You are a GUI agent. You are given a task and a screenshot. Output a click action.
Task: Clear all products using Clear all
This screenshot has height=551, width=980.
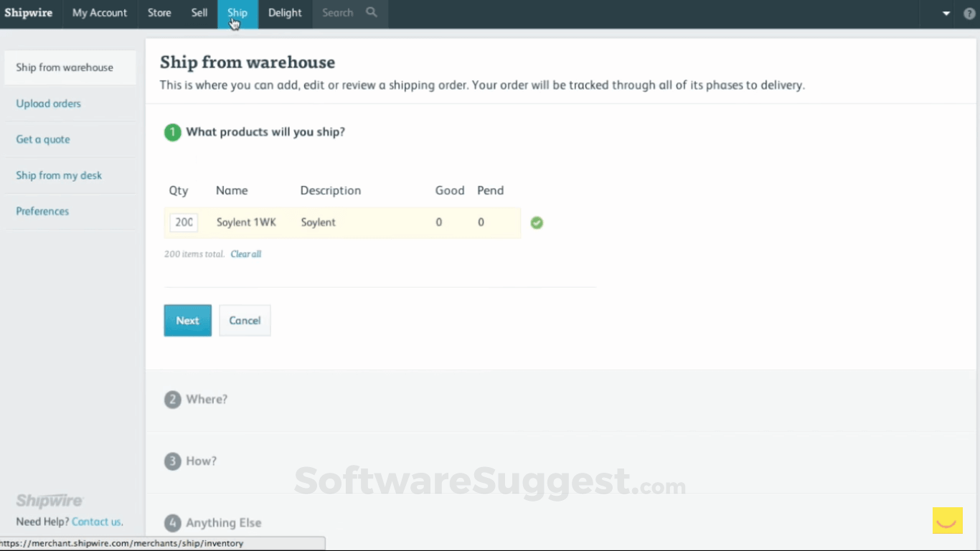pyautogui.click(x=245, y=254)
